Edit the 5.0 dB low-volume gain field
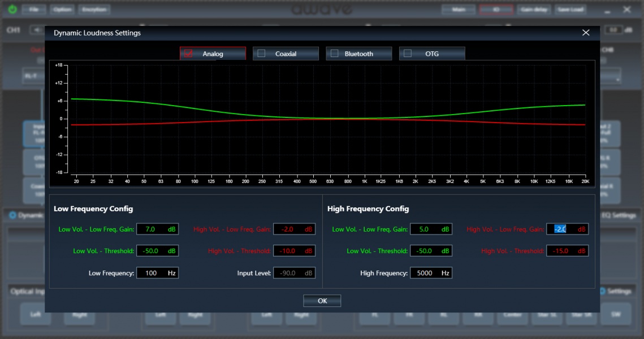The image size is (644, 339). 426,229
